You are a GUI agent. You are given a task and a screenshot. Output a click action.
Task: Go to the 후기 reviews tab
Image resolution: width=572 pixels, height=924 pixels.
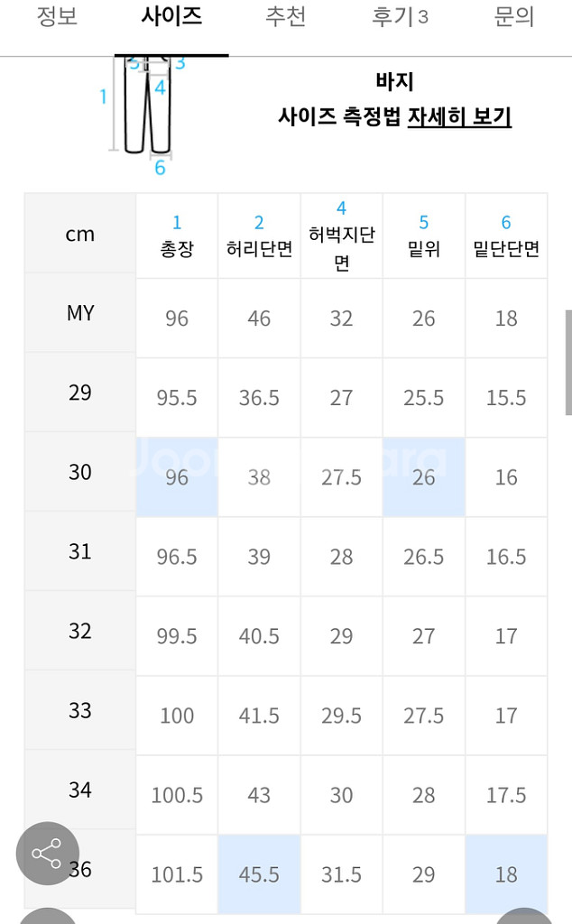[400, 17]
